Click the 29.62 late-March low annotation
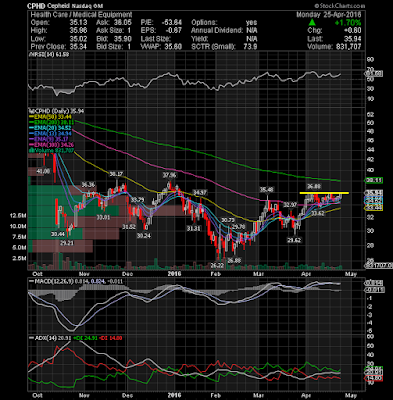Screen dimensions: 393x400 [294, 240]
